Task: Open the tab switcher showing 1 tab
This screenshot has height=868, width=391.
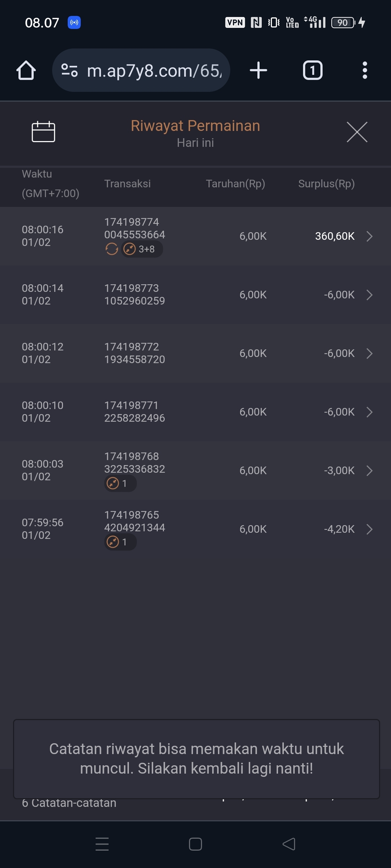Action: 312,70
